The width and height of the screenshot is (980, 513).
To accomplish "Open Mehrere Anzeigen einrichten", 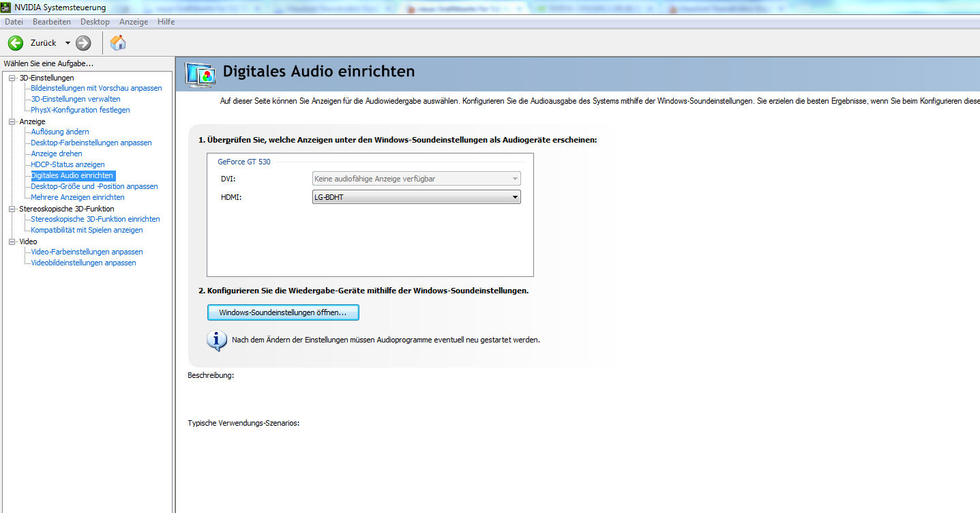I will pyautogui.click(x=78, y=197).
